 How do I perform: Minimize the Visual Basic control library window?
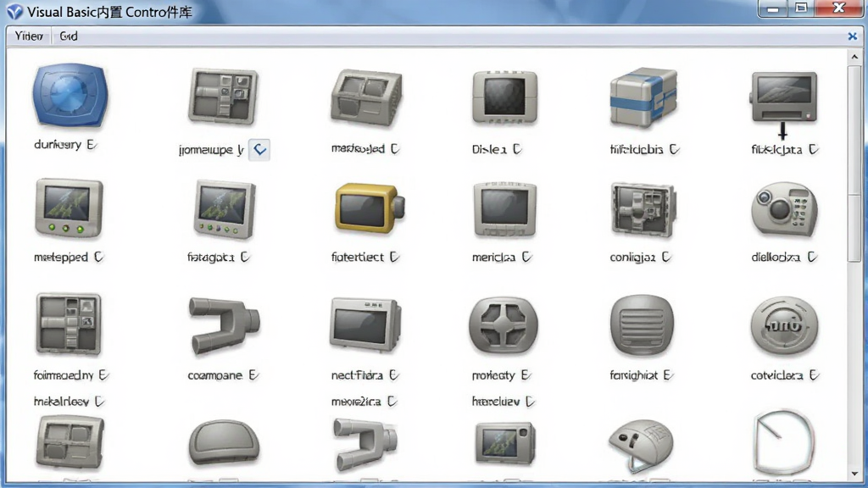(x=773, y=9)
